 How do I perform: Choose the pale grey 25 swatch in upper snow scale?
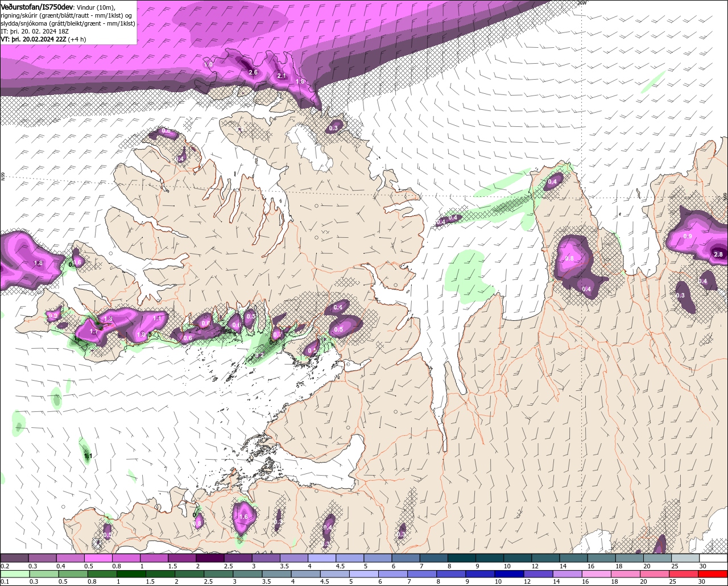tap(685, 558)
